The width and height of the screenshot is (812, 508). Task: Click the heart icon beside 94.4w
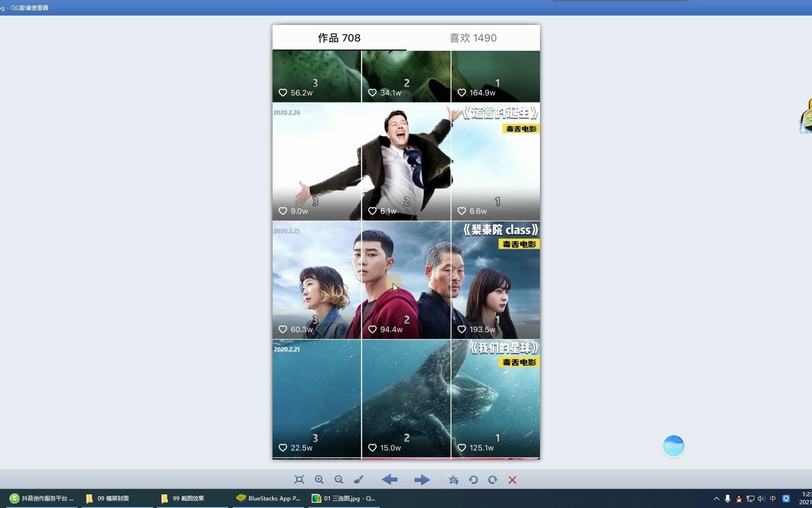pos(372,329)
